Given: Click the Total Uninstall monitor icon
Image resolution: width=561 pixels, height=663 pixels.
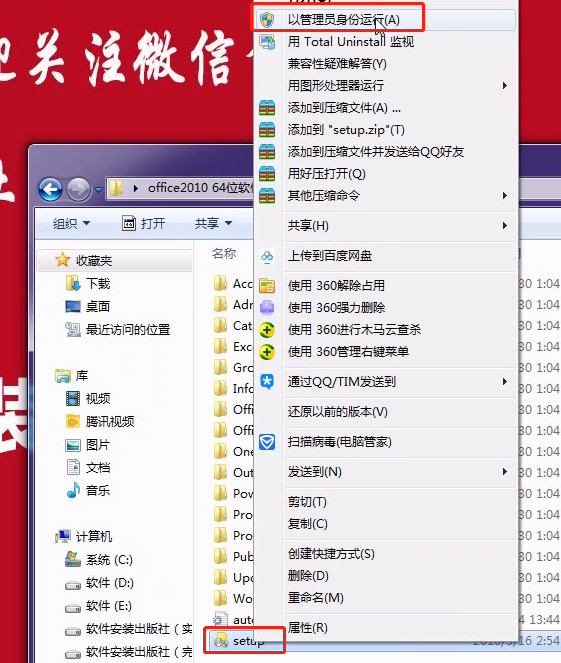Looking at the screenshot, I should pos(267,42).
